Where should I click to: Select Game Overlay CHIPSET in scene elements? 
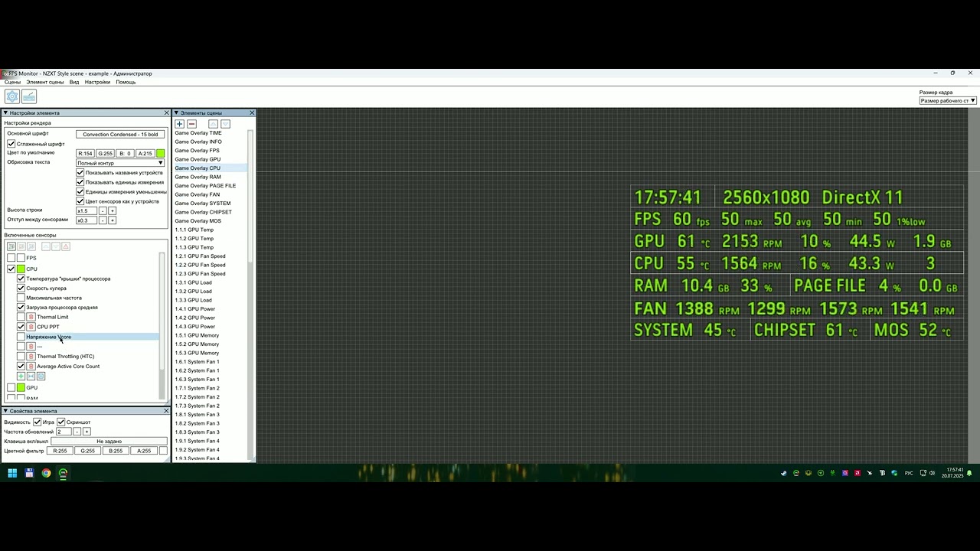[x=203, y=212]
